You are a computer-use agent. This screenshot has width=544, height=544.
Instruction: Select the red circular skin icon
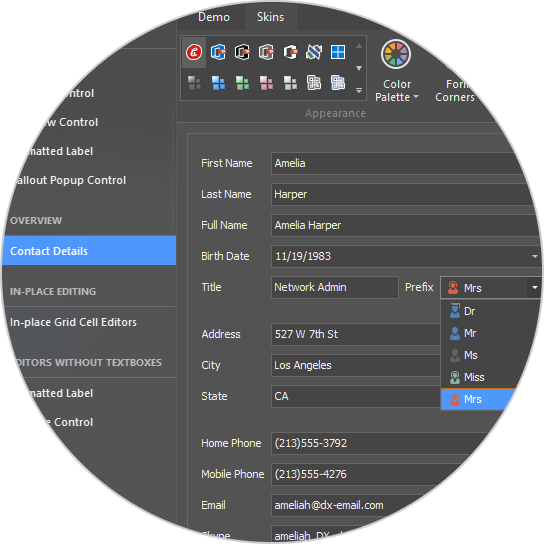194,53
